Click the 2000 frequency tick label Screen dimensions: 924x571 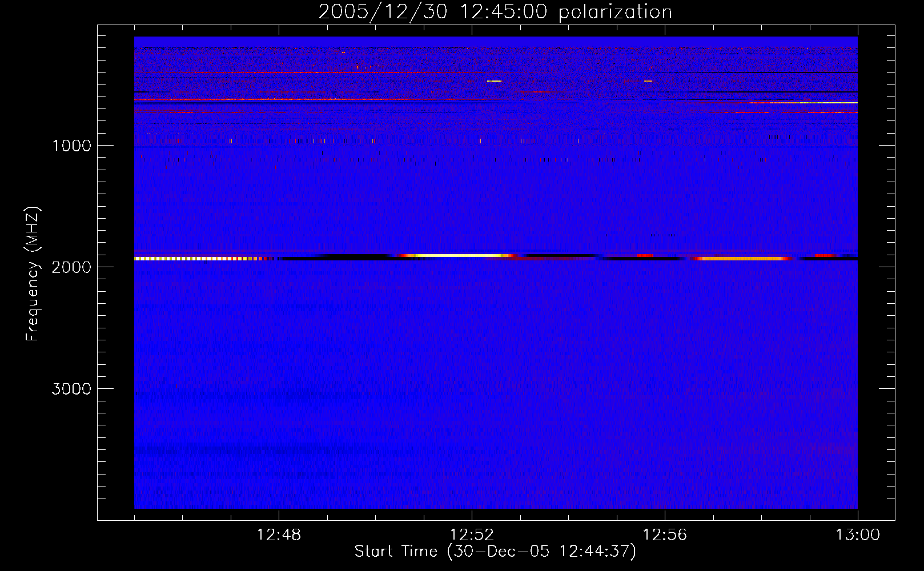tap(71, 267)
